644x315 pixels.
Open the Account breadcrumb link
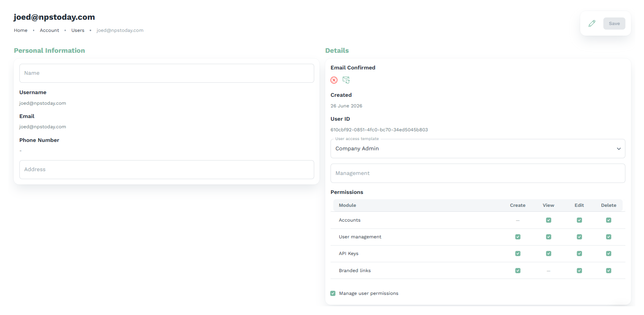click(x=49, y=30)
